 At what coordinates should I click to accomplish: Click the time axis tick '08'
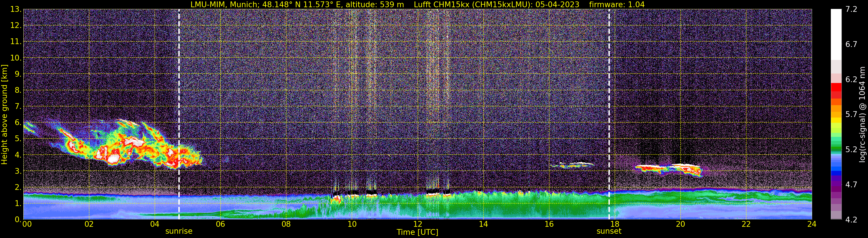coord(286,224)
